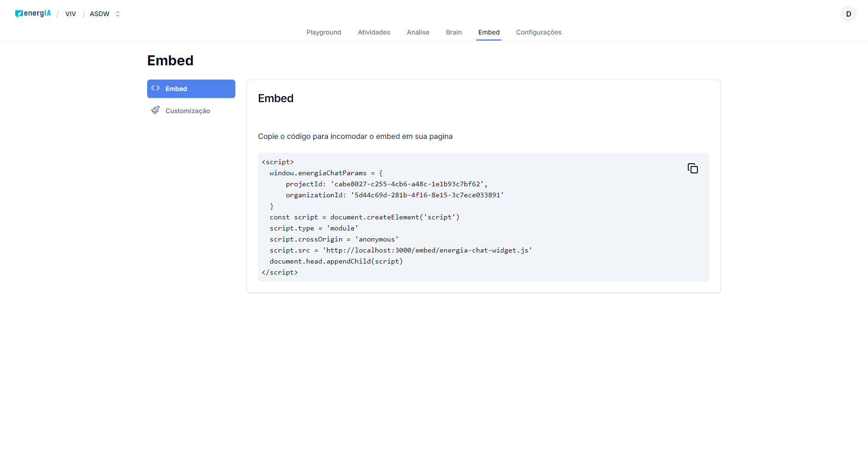Image resolution: width=868 pixels, height=453 pixels.
Task: Open the Customização sidebar section
Action: [x=191, y=111]
